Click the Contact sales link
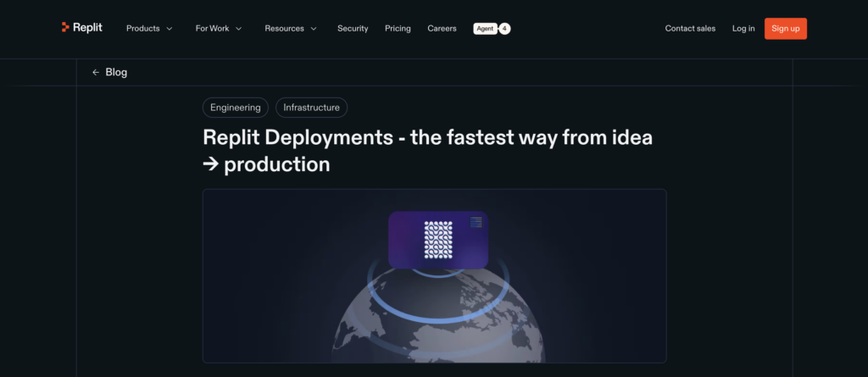 pos(690,29)
